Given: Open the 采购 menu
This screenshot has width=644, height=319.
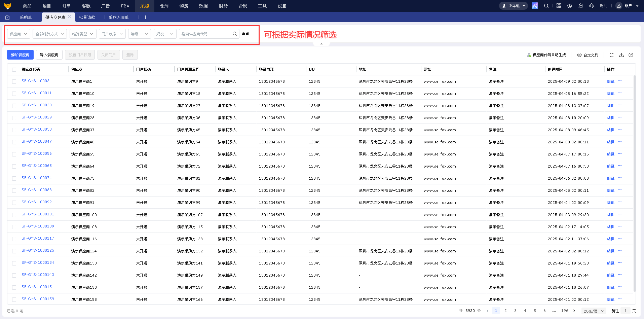Looking at the screenshot, I should (145, 6).
